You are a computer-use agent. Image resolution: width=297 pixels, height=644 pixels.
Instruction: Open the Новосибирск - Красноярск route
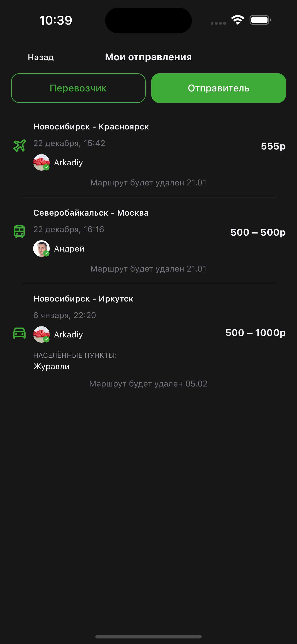[91, 127]
